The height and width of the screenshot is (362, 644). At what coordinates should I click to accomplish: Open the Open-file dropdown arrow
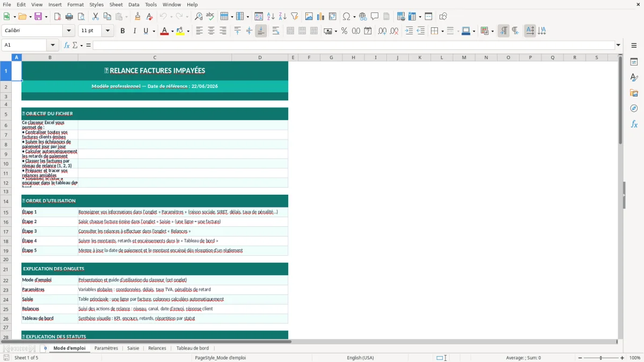(30, 17)
